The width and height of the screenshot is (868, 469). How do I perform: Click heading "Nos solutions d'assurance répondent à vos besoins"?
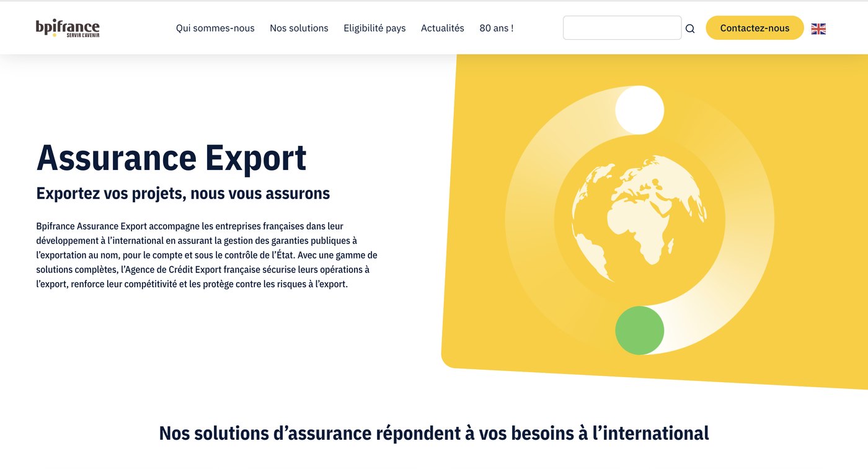(434, 433)
